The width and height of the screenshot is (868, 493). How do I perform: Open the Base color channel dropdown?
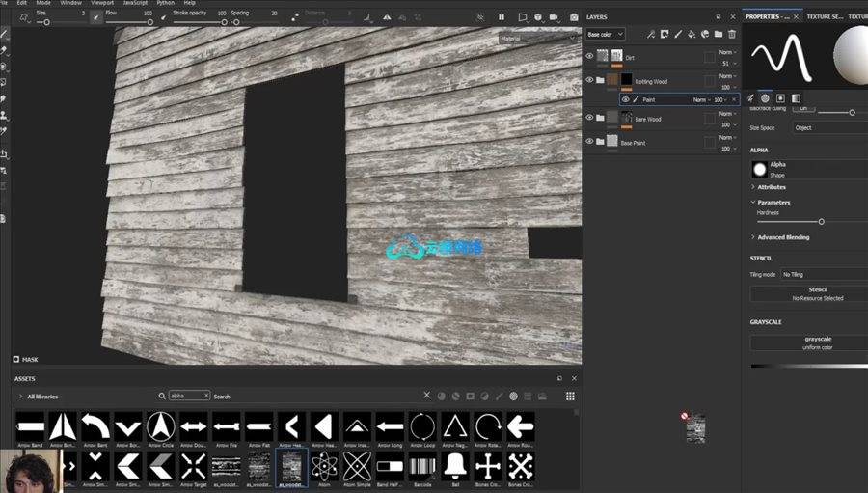click(605, 35)
